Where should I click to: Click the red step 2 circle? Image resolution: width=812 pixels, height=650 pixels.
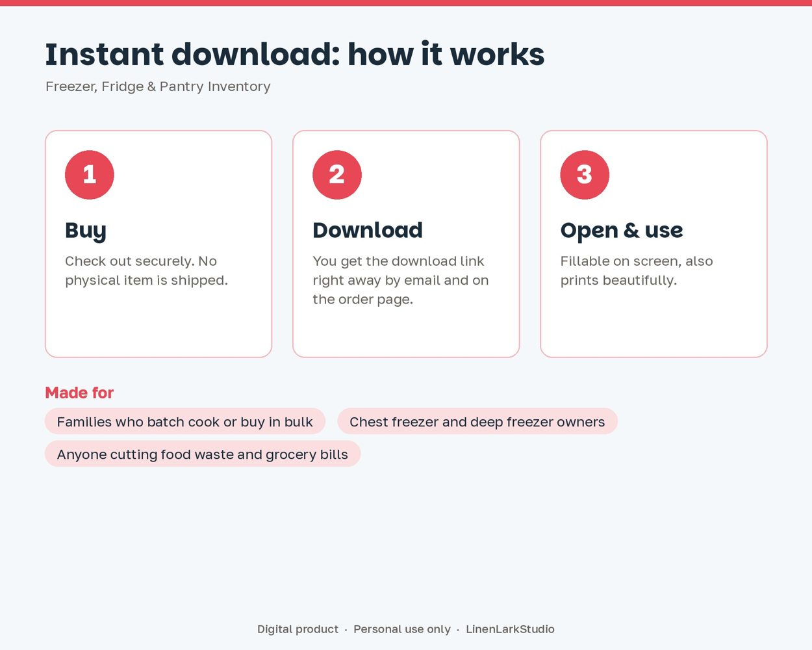pyautogui.click(x=337, y=175)
